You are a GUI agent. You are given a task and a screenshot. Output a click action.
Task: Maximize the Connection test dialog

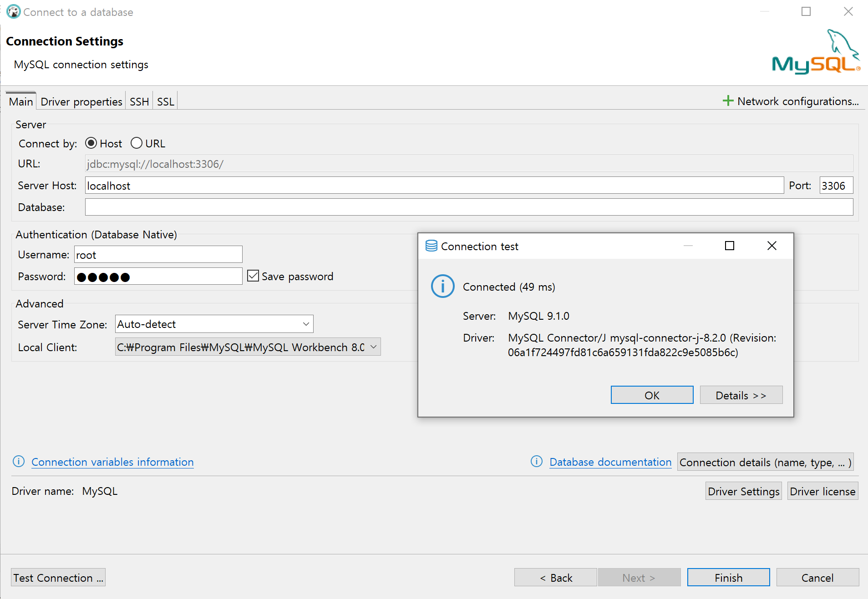coord(730,246)
